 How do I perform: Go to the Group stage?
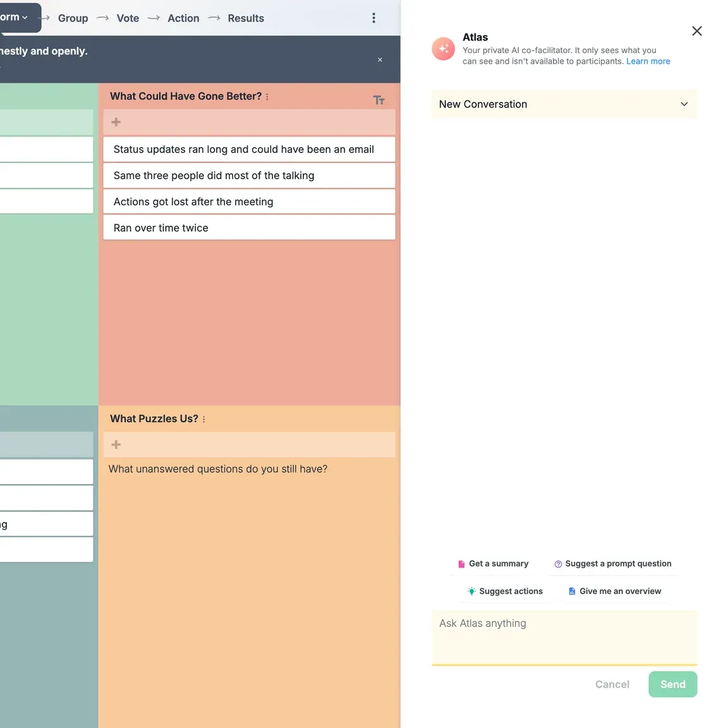[73, 18]
